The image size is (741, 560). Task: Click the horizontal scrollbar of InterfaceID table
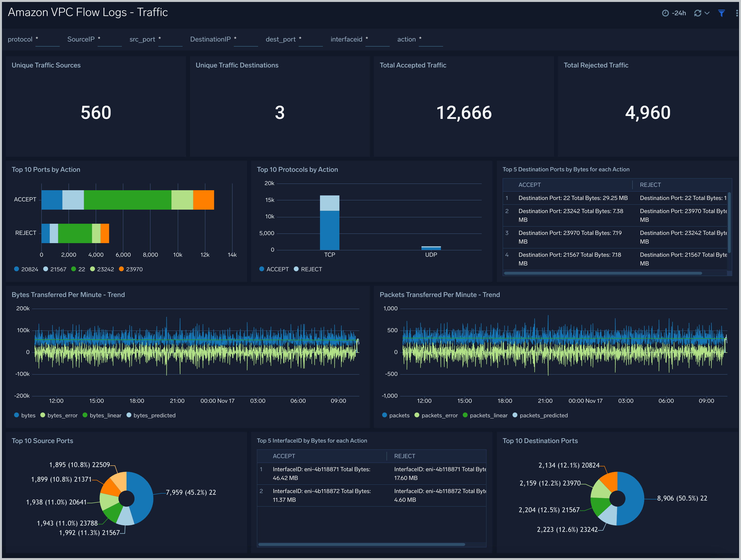pyautogui.click(x=362, y=544)
